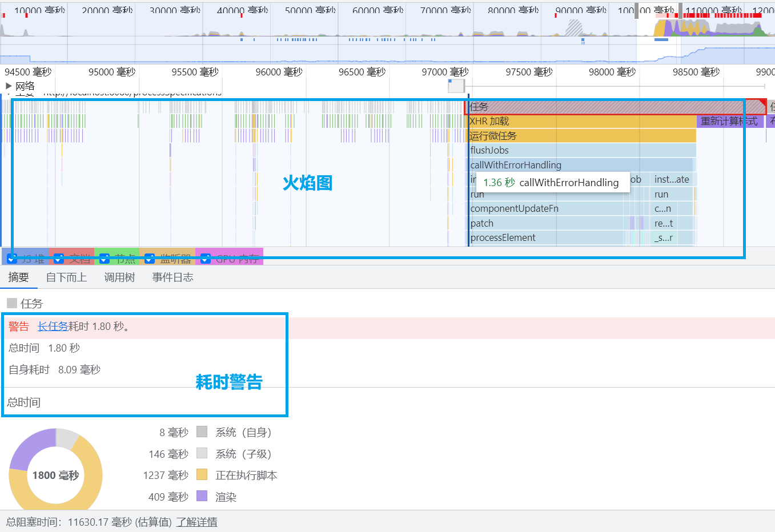Toggle the JS 堆 checkbox
Image resolution: width=775 pixels, height=532 pixels.
coord(11,258)
